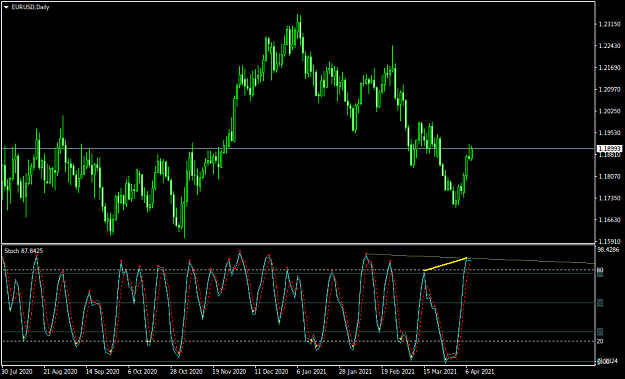Click the 28 Jan 2021 date label
The image size is (625, 379).
coord(356,371)
